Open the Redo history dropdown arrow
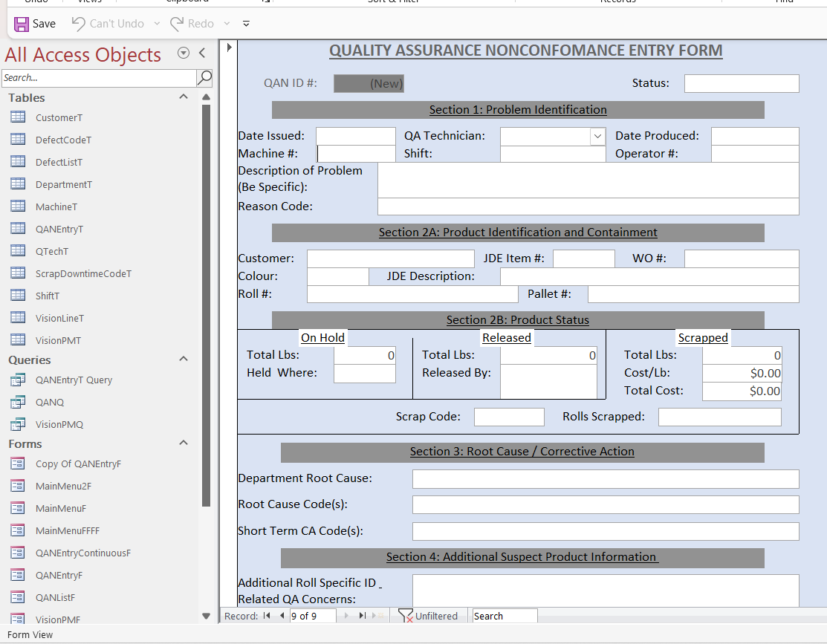The height and width of the screenshot is (644, 827). tap(227, 24)
